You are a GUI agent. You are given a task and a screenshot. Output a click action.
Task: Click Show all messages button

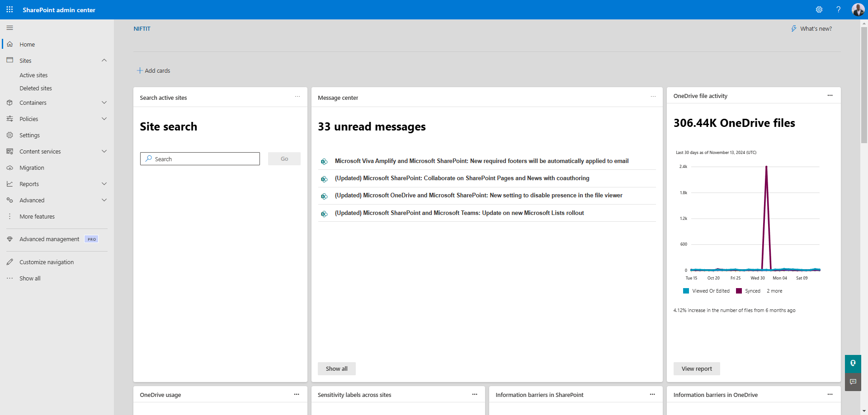pyautogui.click(x=337, y=368)
